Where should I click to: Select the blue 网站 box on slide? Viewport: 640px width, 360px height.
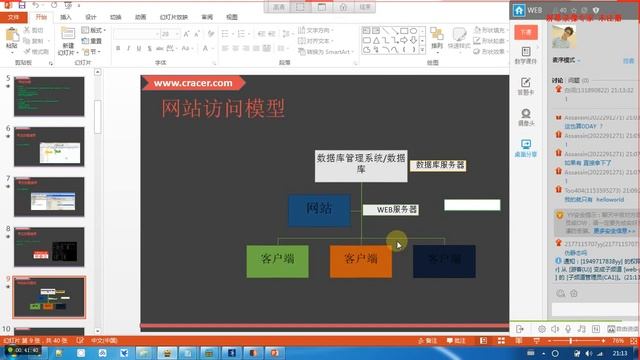click(x=319, y=210)
